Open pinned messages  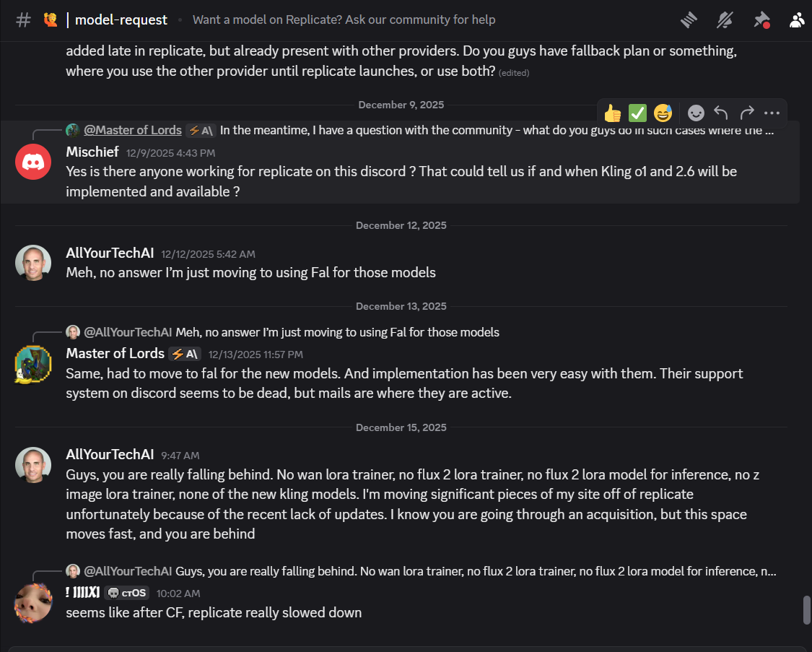point(761,20)
